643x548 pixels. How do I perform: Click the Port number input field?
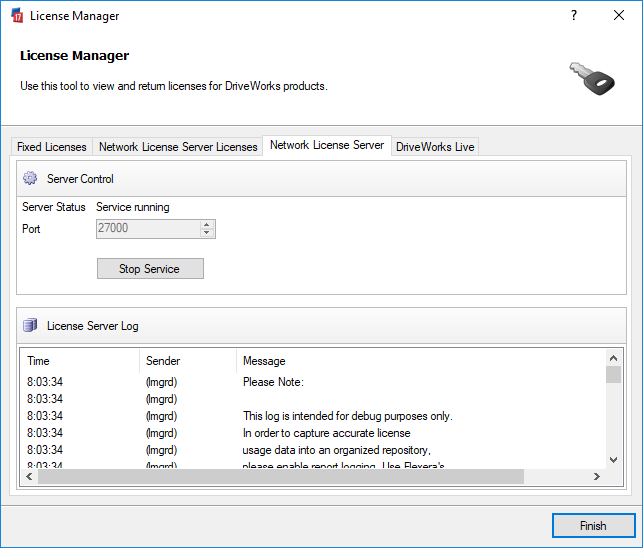click(x=146, y=229)
